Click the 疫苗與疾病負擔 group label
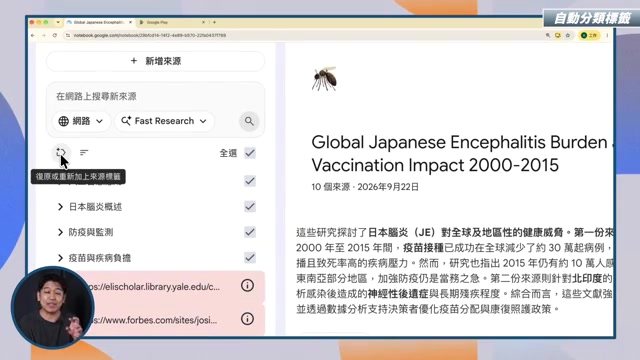 pos(100,258)
